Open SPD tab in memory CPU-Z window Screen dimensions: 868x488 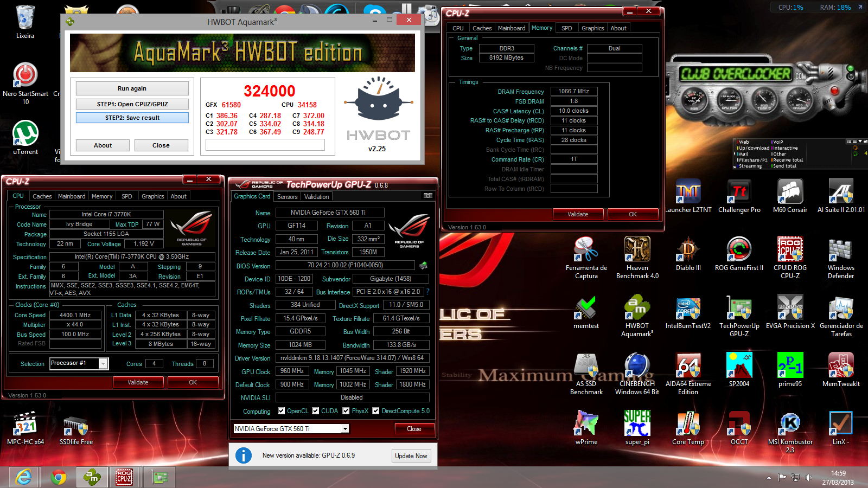pos(566,28)
